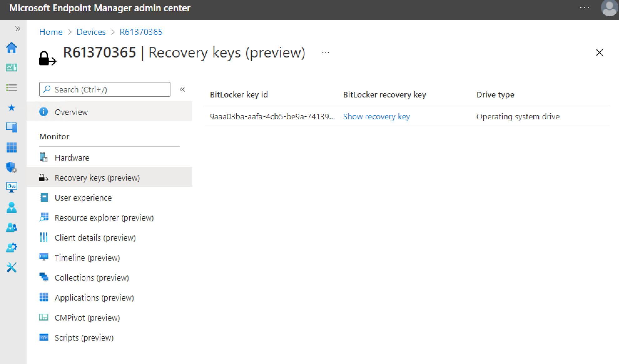Open Applications preview section
619x364 pixels.
pos(94,297)
